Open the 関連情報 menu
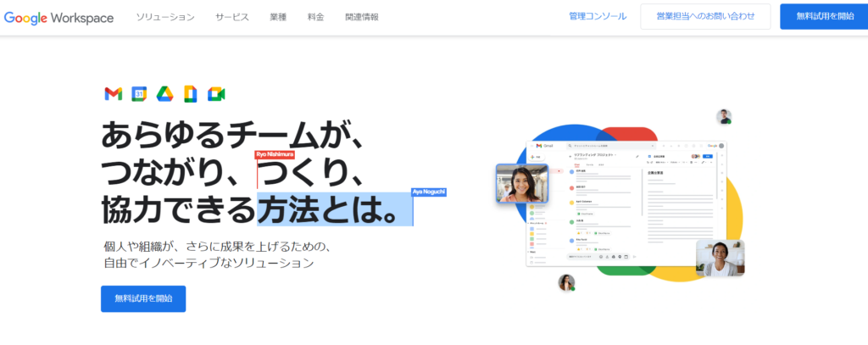The image size is (868, 345). [362, 17]
